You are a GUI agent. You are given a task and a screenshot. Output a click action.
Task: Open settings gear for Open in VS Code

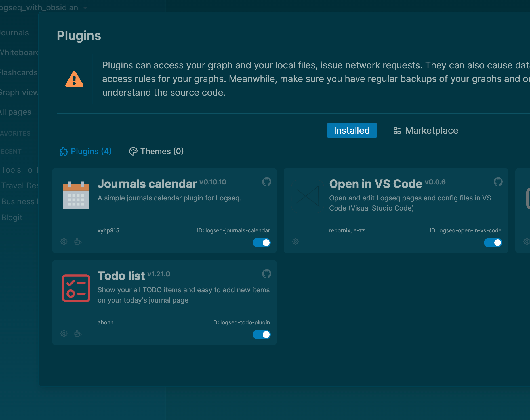(295, 241)
